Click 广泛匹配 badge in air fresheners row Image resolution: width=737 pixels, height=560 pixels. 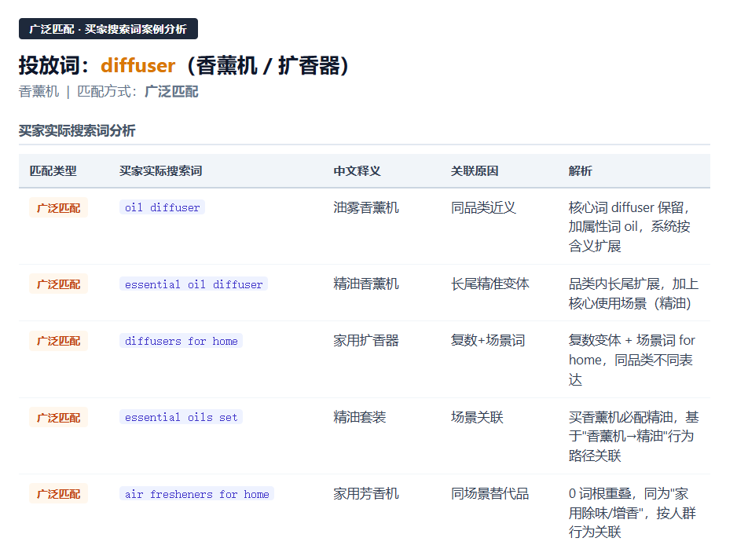[x=59, y=494]
